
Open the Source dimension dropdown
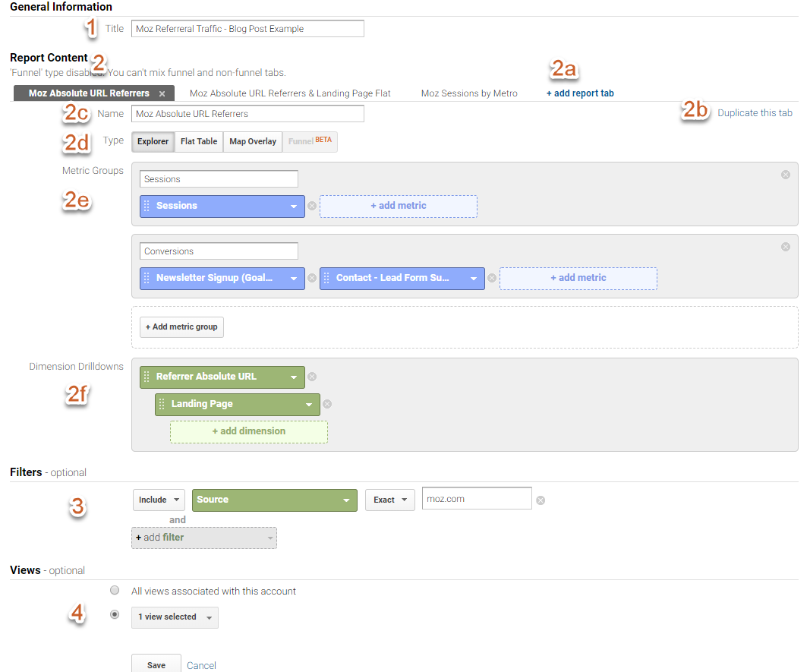coord(275,500)
